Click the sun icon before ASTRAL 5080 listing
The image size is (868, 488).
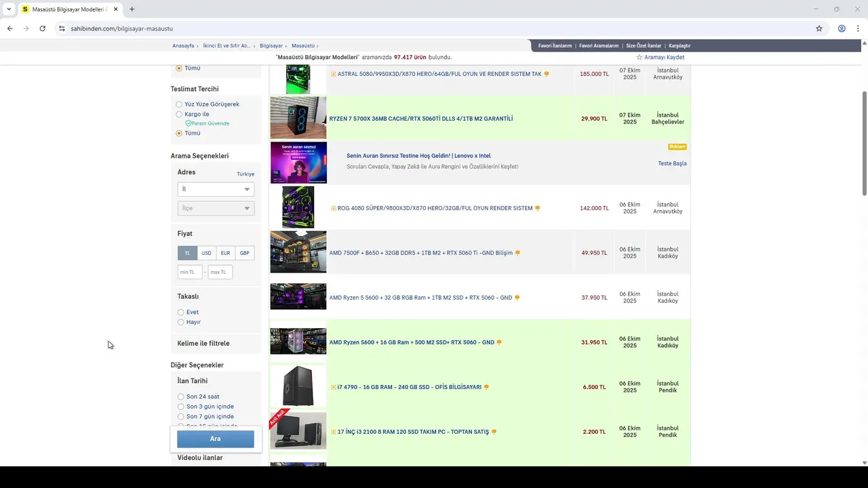click(333, 74)
